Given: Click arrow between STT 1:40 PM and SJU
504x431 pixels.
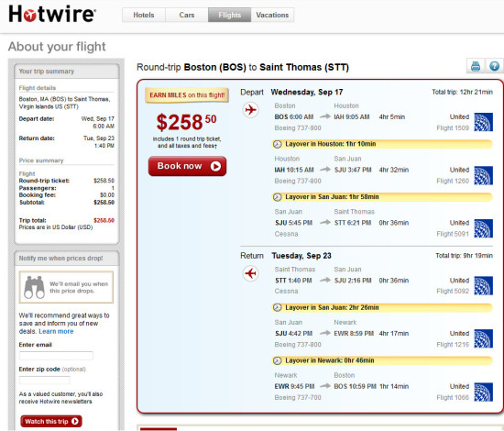Looking at the screenshot, I should 325,280.
